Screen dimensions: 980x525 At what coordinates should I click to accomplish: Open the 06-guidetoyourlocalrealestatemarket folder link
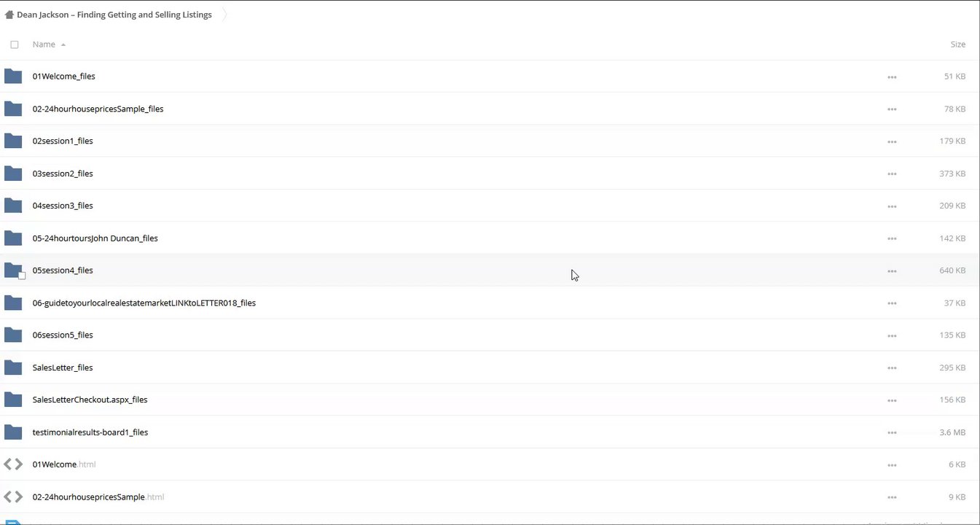(144, 303)
